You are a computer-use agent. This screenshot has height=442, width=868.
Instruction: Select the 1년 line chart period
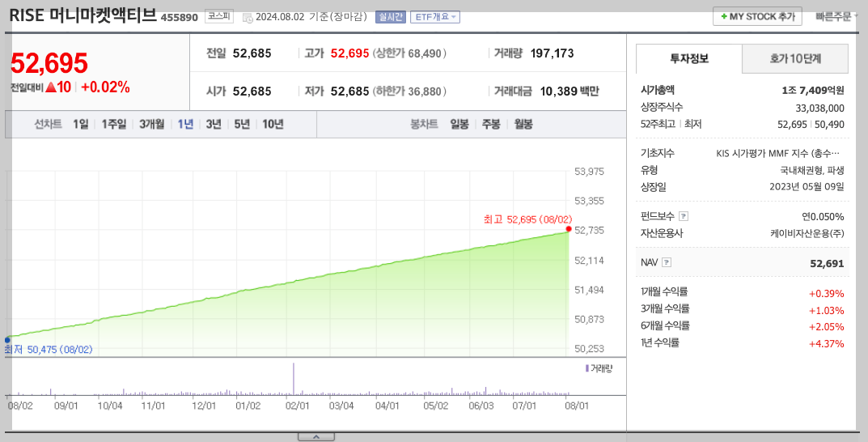pos(185,124)
